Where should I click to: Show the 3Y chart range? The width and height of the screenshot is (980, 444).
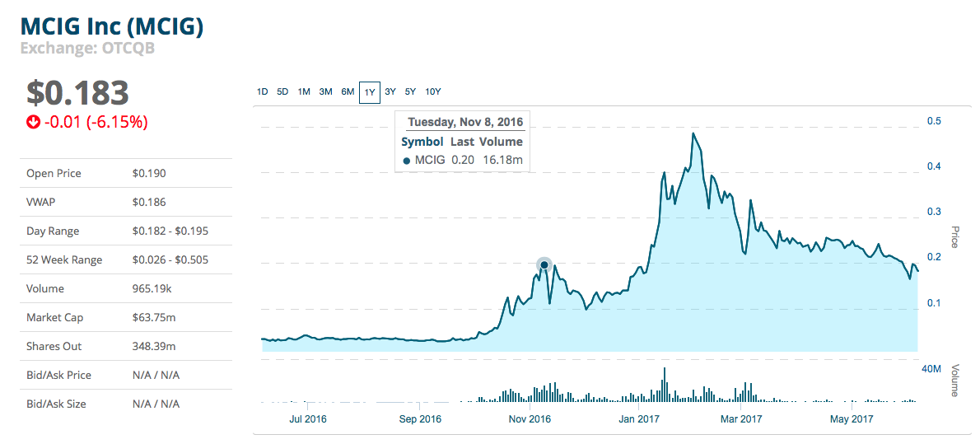point(390,92)
